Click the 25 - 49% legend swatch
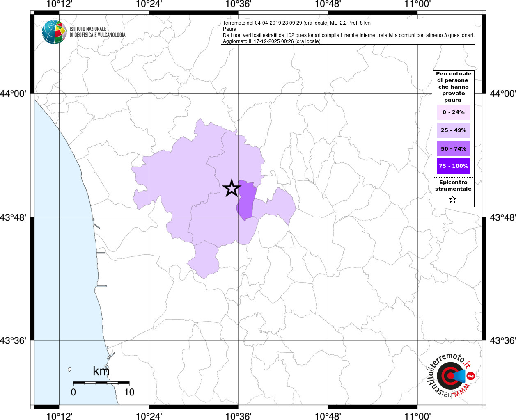The image size is (516, 420). tap(453, 130)
